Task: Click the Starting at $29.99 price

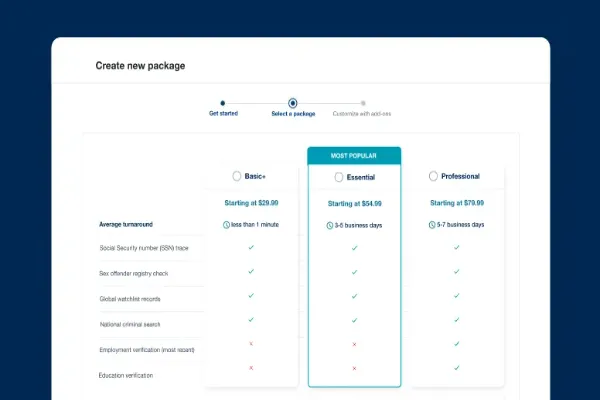Action: click(251, 203)
